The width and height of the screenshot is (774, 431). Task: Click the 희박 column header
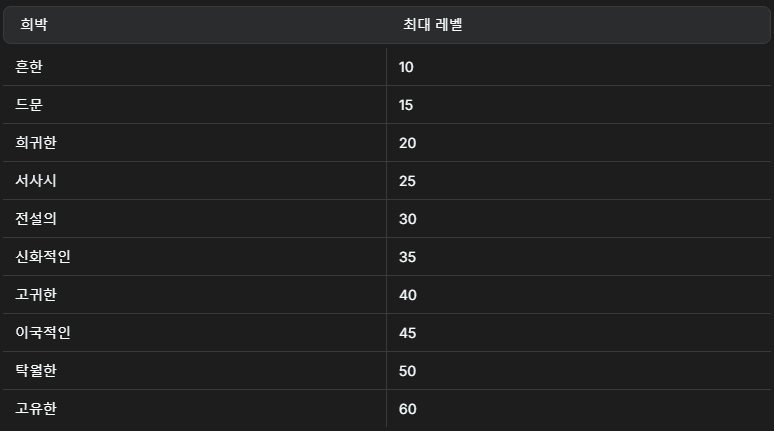(34, 25)
